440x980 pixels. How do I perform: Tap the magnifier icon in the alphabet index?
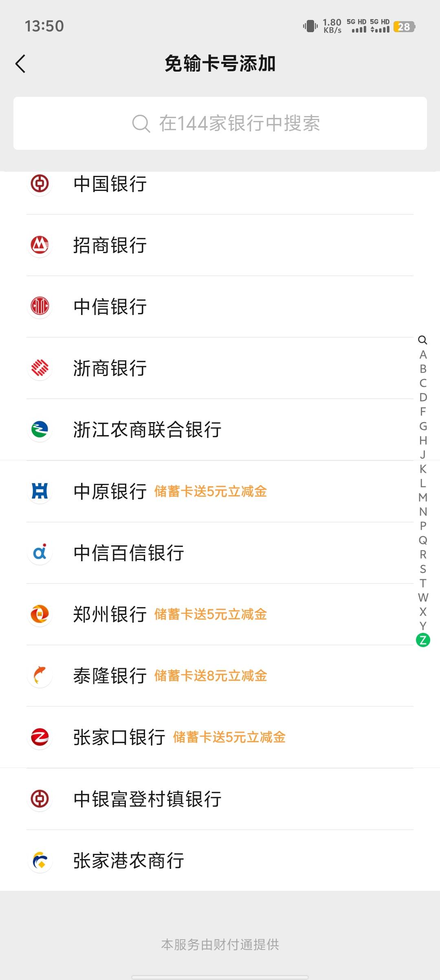point(423,340)
